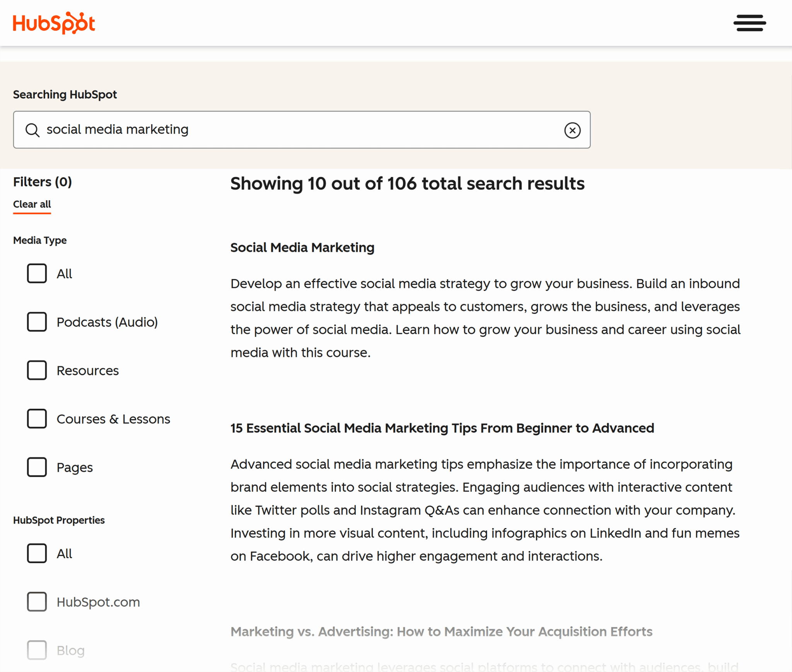Toggle the Blog property checkbox

37,650
